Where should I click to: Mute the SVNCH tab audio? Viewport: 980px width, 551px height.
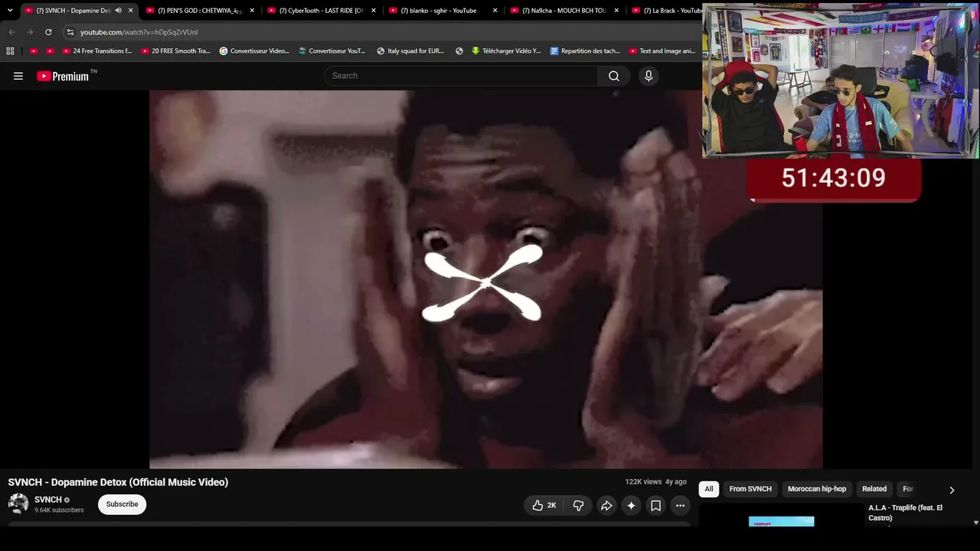tap(118, 11)
